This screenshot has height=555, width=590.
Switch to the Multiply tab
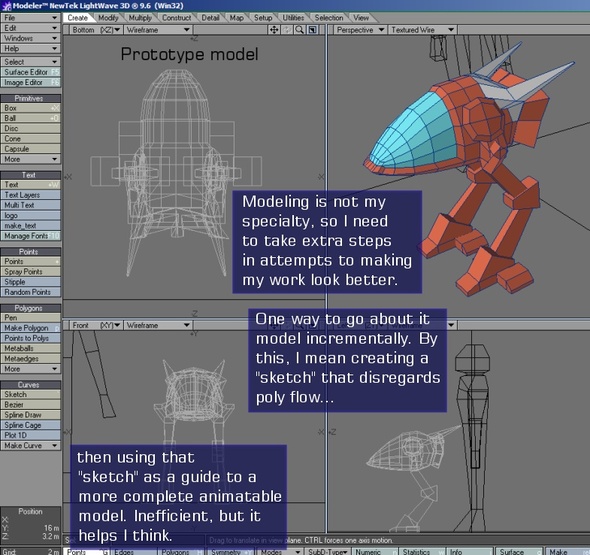click(x=140, y=18)
